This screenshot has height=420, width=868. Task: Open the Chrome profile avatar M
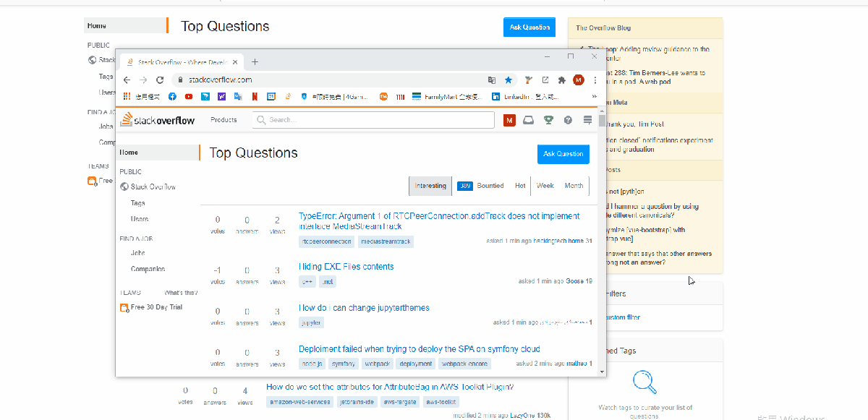coord(578,80)
